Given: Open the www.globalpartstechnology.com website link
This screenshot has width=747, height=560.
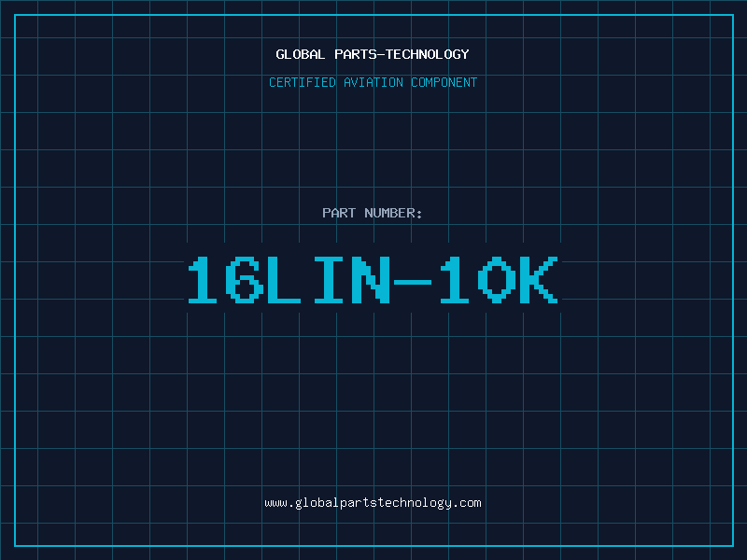Looking at the screenshot, I should click(x=373, y=503).
